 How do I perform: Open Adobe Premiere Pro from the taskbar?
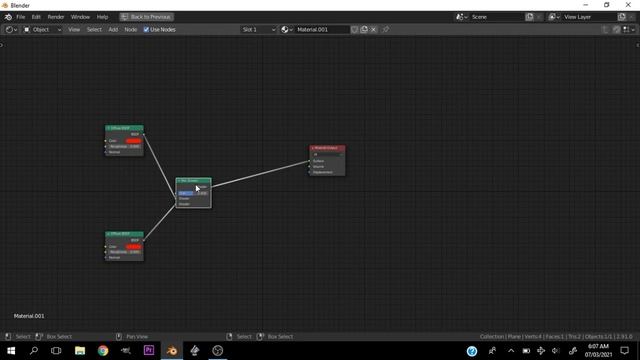pos(149,351)
